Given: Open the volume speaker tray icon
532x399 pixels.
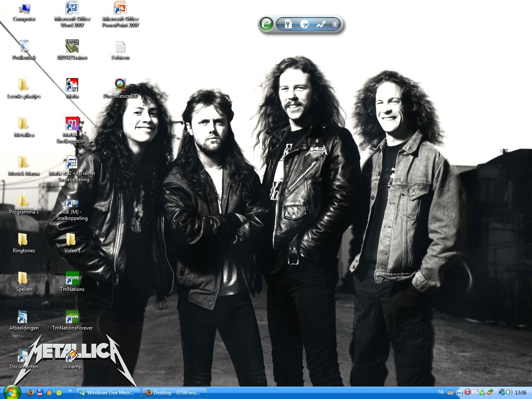Looking at the screenshot, I should pyautogui.click(x=509, y=392).
